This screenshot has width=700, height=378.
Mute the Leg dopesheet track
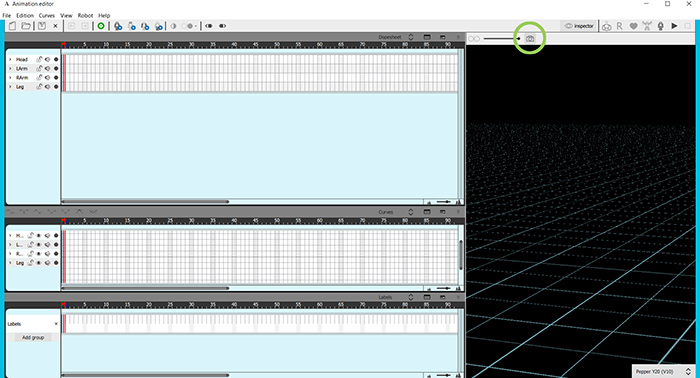[47, 87]
